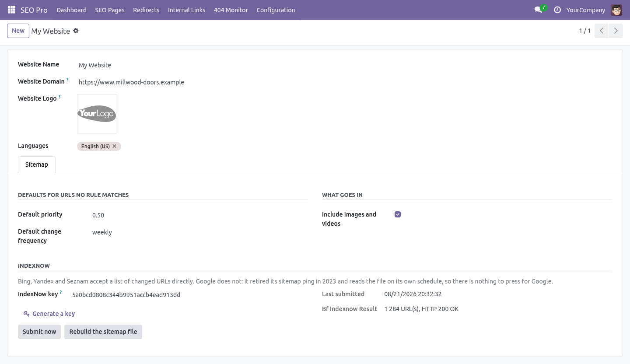Open the Default change frequency dropdown
The image size is (630, 364).
pyautogui.click(x=200, y=232)
